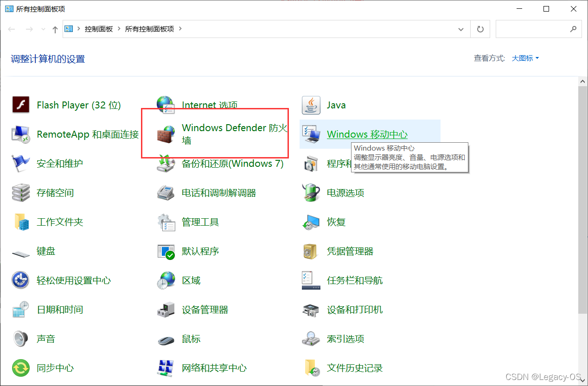Viewport: 588px width, 386px height.
Task: Click the 恢复 recovery icon
Action: click(x=311, y=222)
